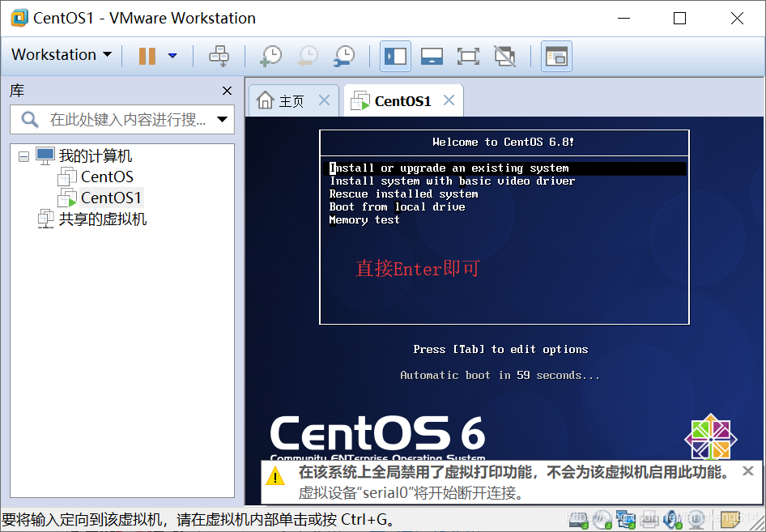Image resolution: width=766 pixels, height=532 pixels.
Task: Open the library search filter dropdown
Action: [x=223, y=119]
